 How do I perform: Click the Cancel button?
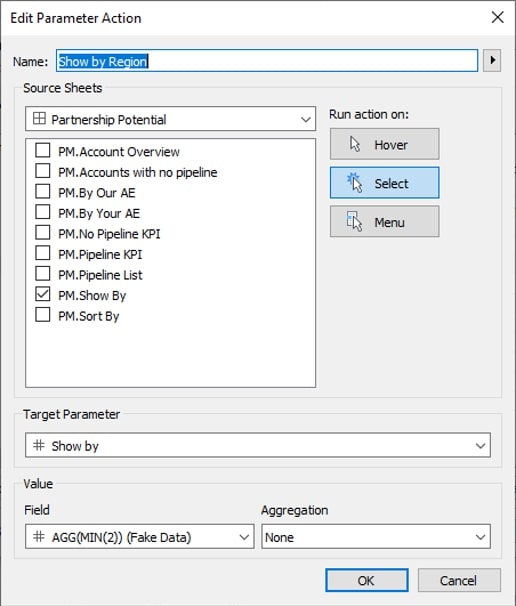459,580
